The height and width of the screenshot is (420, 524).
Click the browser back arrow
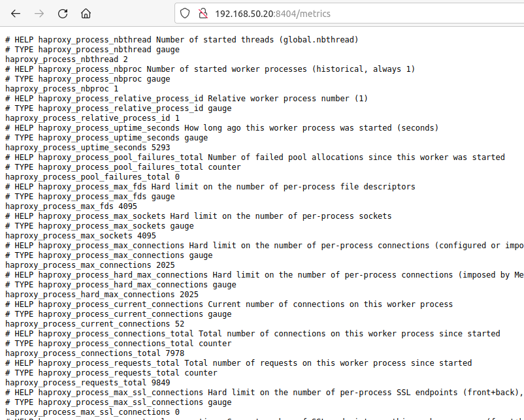pyautogui.click(x=16, y=14)
